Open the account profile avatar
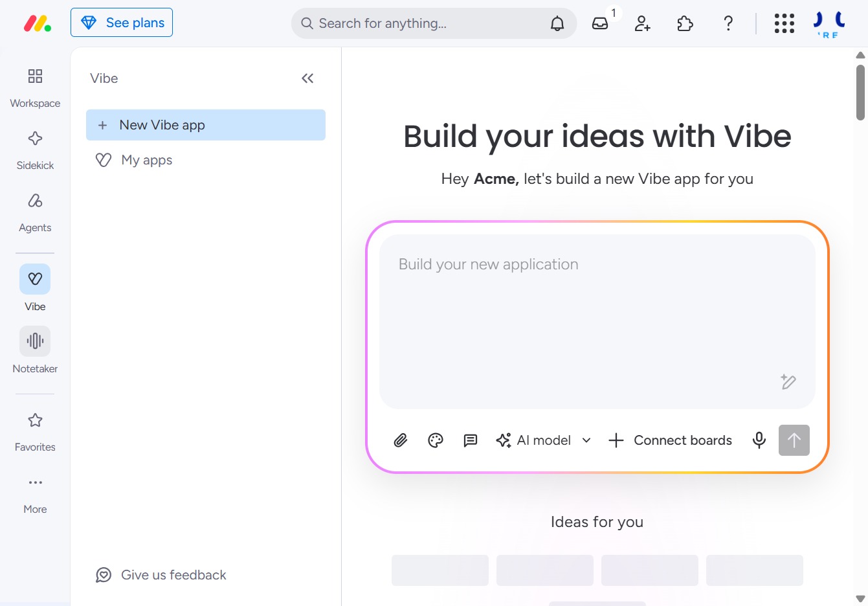868x606 pixels. pyautogui.click(x=829, y=24)
